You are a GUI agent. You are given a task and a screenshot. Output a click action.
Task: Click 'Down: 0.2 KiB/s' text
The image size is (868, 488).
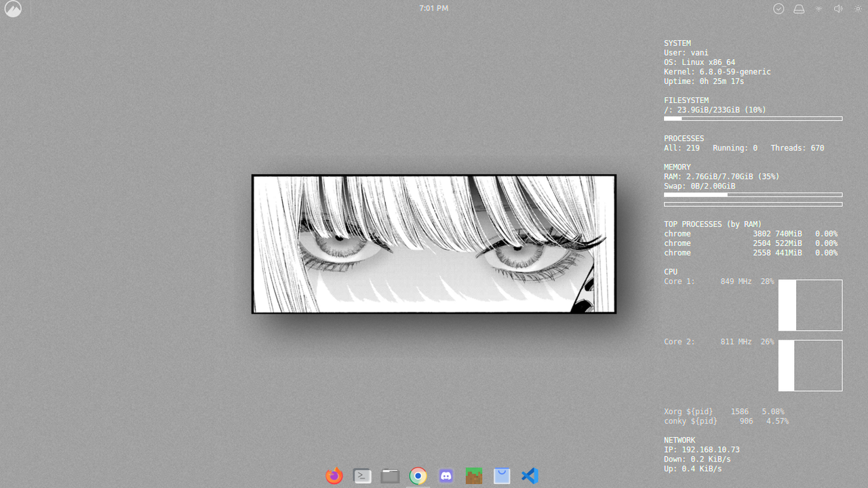(697, 459)
